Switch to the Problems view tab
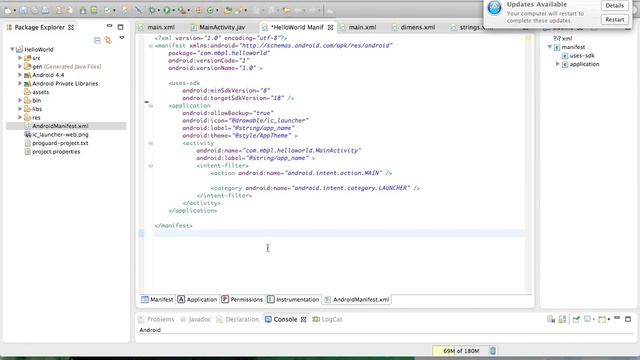640x360 pixels. click(156, 320)
